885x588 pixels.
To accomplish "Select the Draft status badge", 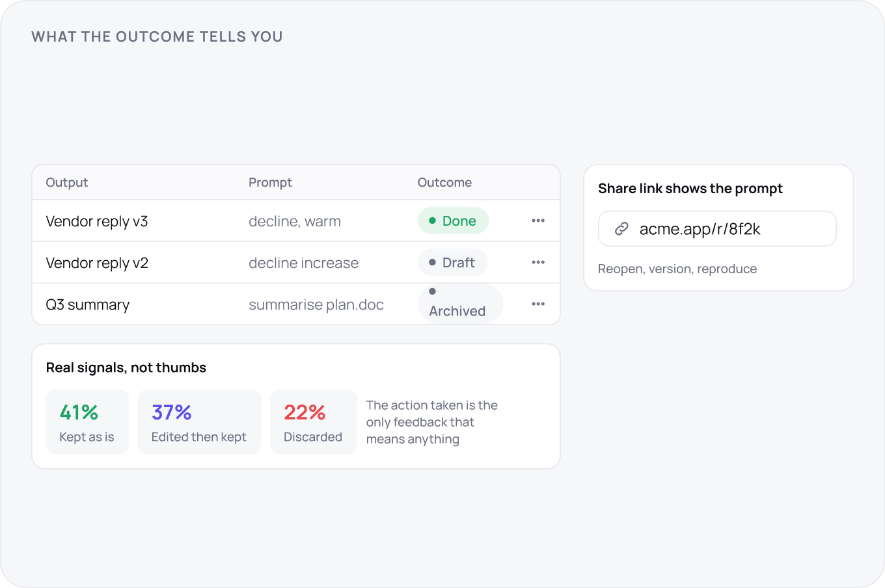I will tap(452, 262).
